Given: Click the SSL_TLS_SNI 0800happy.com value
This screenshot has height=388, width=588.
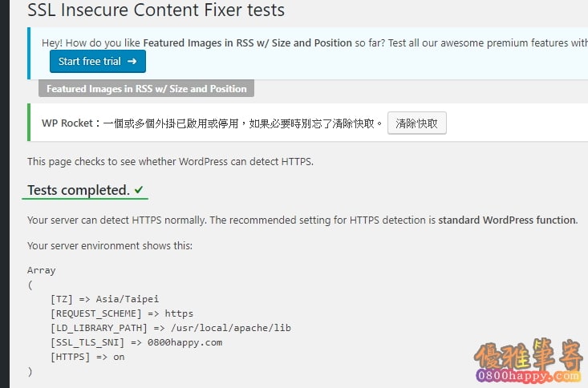Looking at the screenshot, I should (185, 342).
